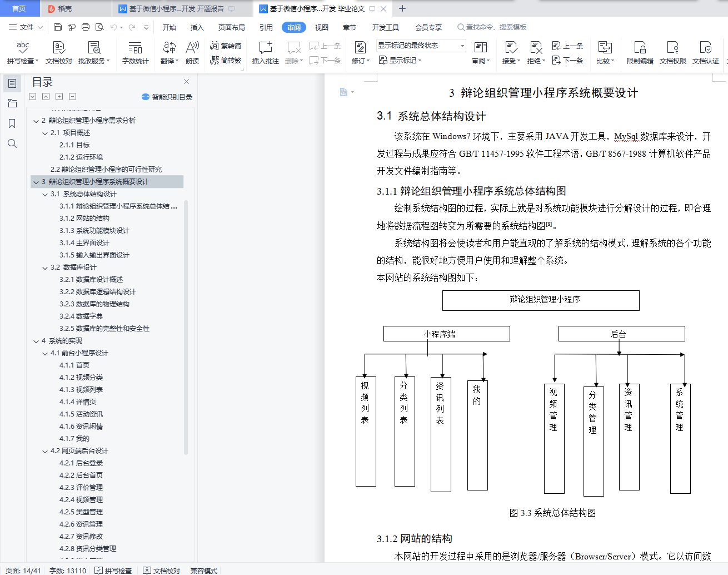The height and width of the screenshot is (575, 728).
Task: Insert a comment (插入批注)
Action: click(x=266, y=53)
